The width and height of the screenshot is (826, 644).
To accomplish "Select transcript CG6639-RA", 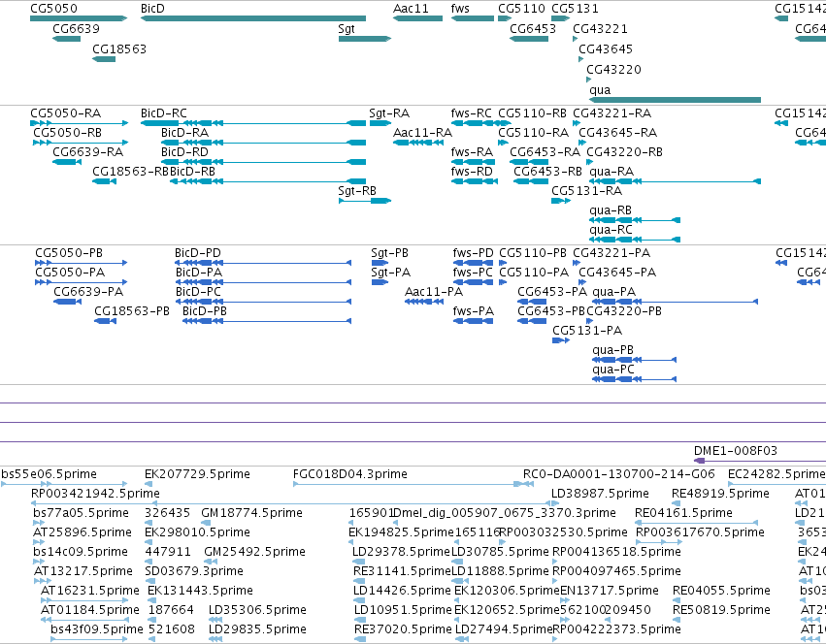I will click(67, 162).
